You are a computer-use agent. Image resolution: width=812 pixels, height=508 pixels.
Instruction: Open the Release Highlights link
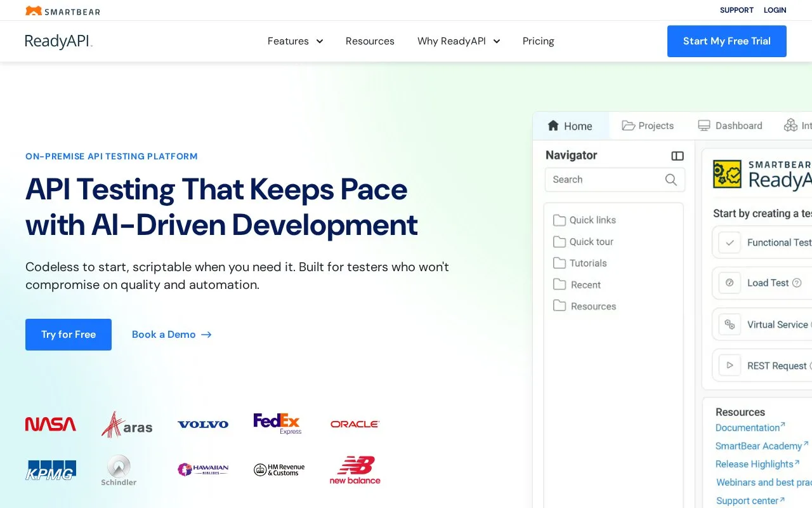tap(757, 464)
